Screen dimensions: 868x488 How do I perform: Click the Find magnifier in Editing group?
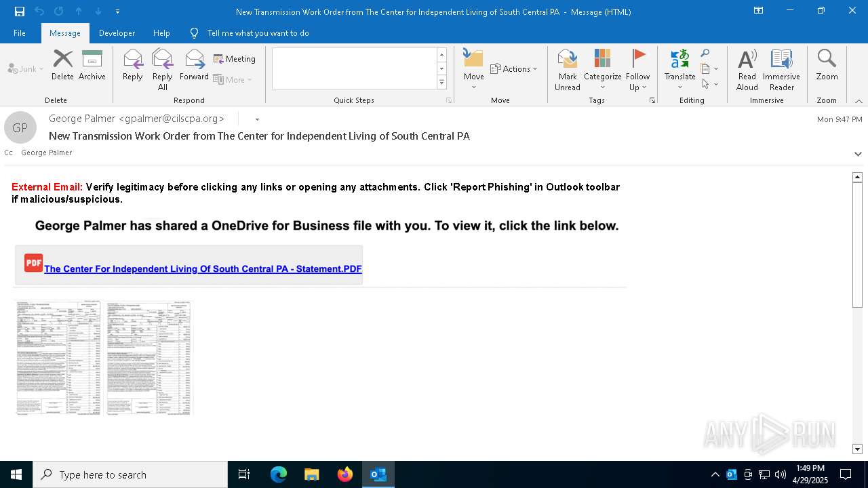click(705, 54)
